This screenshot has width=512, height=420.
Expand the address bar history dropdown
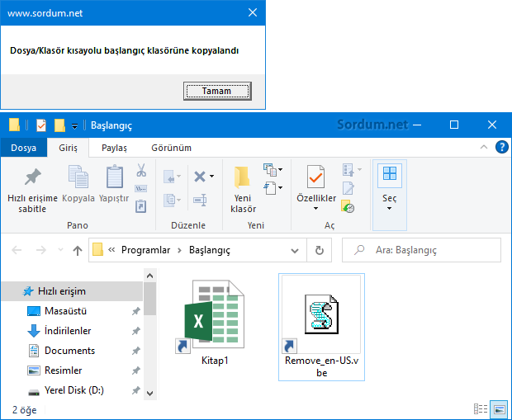295,250
